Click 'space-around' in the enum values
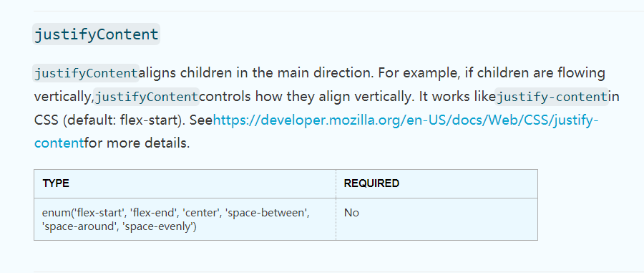Screen dimensions: 644x273 [x=77, y=226]
